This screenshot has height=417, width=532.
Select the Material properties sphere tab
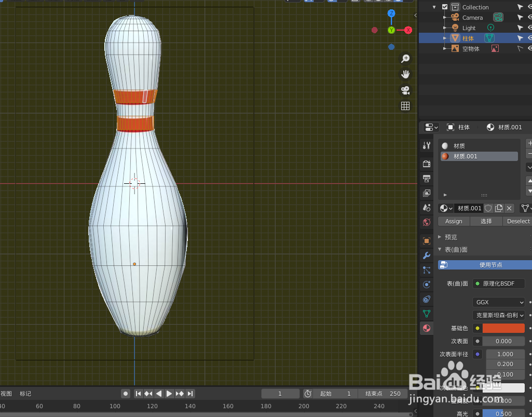426,328
